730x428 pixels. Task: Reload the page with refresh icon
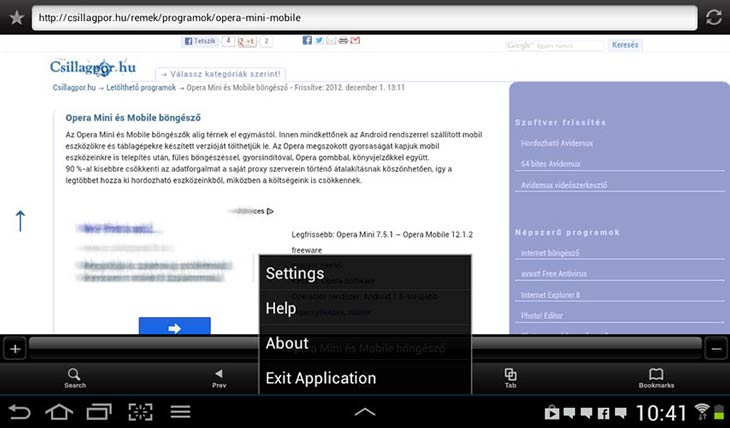tap(713, 18)
